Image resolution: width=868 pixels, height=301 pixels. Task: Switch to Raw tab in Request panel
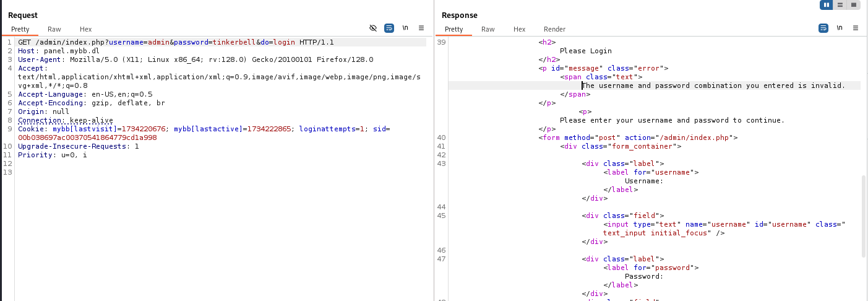[54, 29]
